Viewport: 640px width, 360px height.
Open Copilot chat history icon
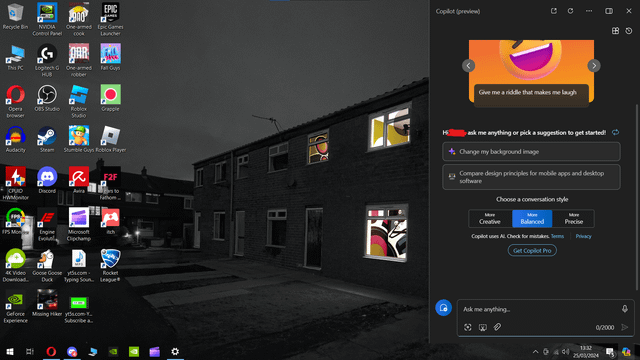pyautogui.click(x=629, y=31)
